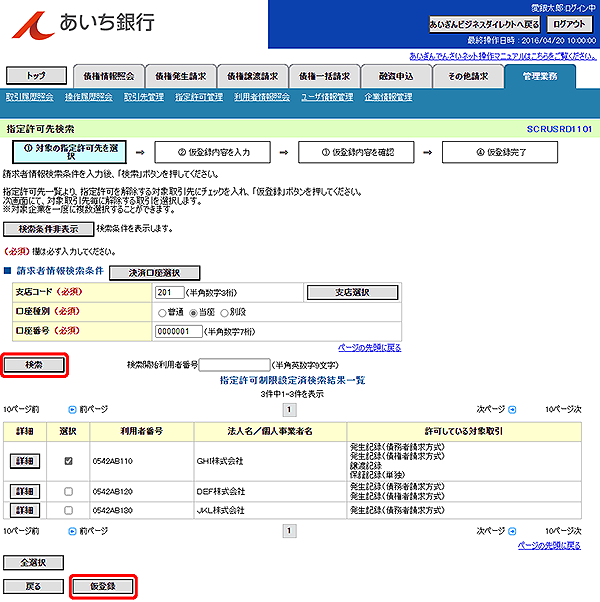600x602 pixels.
Task: Click user number 0542AB120
Action: 112,491
